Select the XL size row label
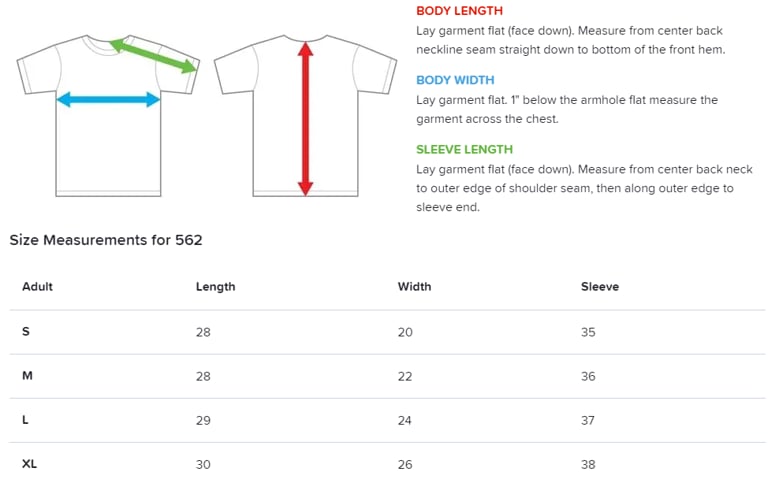 coord(30,464)
